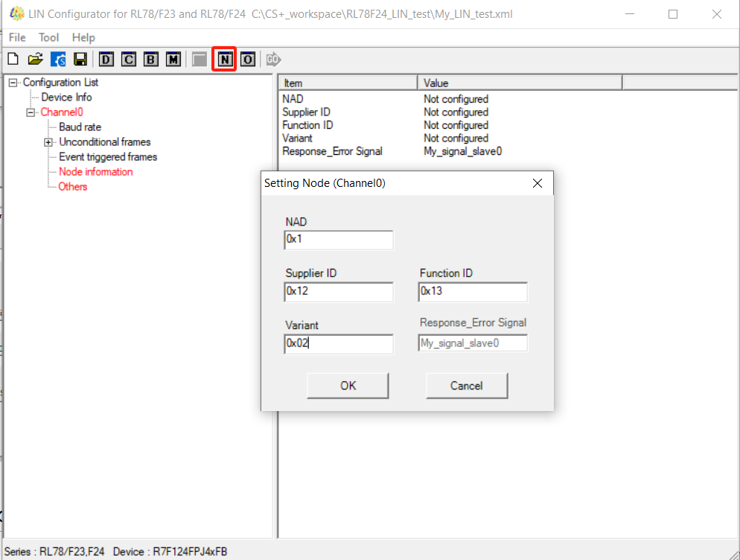This screenshot has width=740, height=560.
Task: Select Baud rate tree item
Action: [80, 127]
